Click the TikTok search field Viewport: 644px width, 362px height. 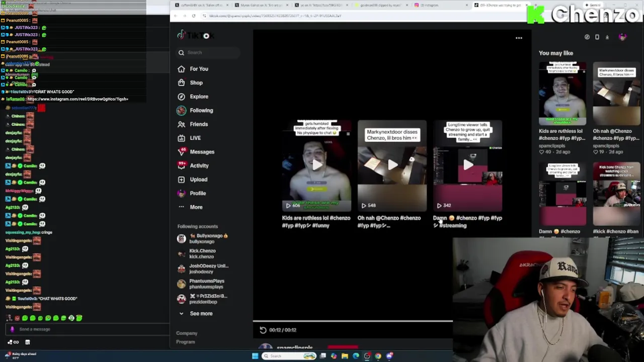click(x=209, y=52)
